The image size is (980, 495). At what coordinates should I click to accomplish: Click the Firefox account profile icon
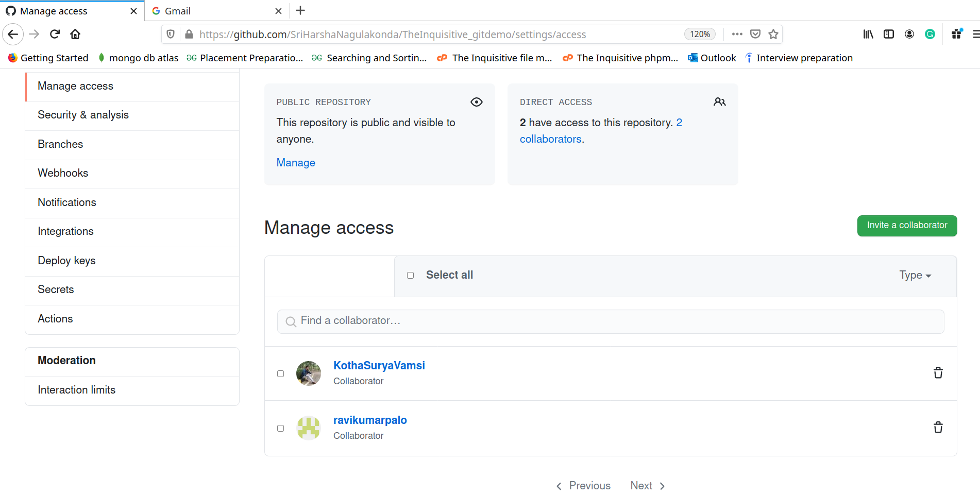(909, 34)
